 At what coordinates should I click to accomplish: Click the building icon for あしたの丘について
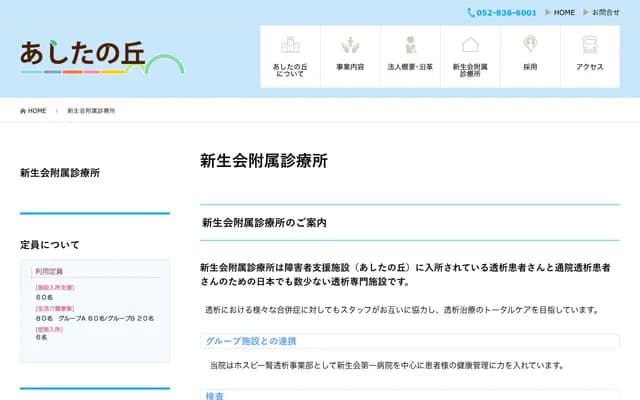click(x=290, y=45)
